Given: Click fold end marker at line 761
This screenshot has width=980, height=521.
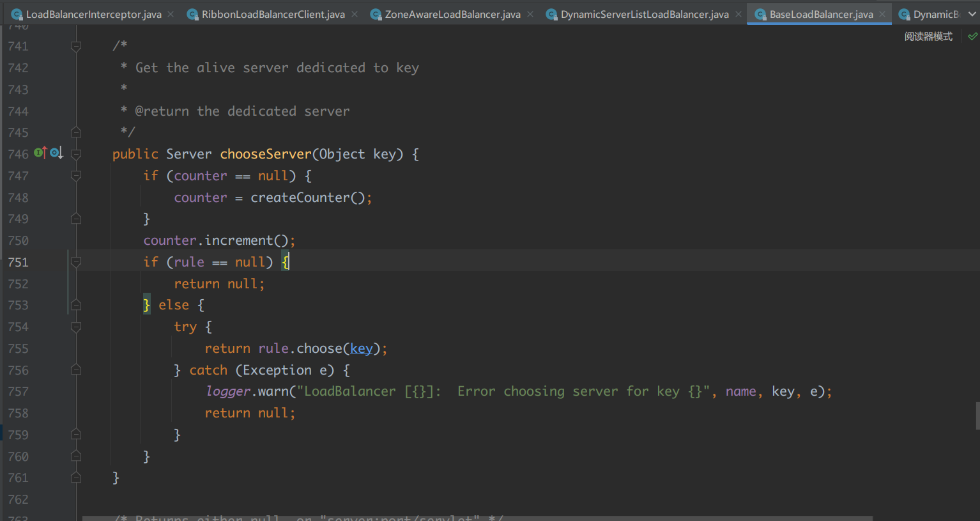Looking at the screenshot, I should tap(76, 478).
